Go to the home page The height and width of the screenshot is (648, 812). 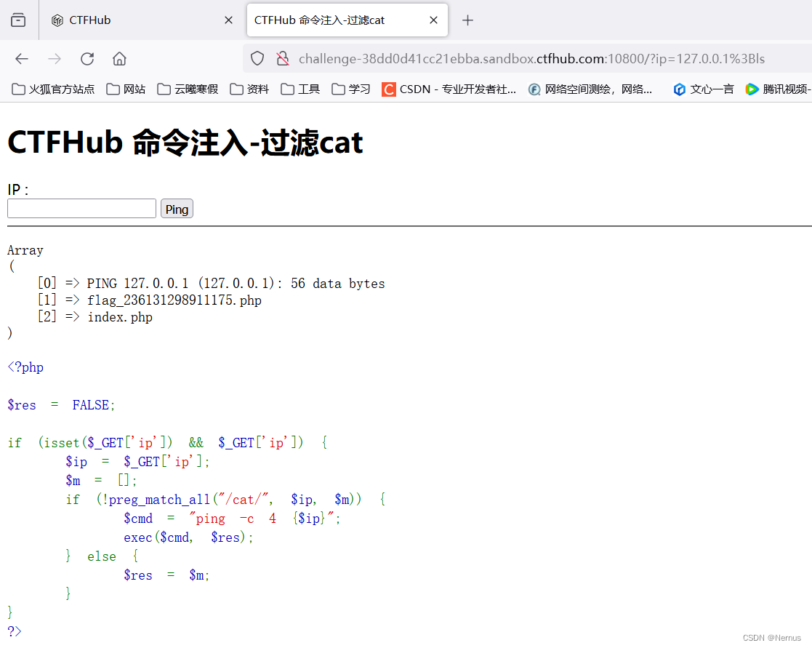pos(120,59)
